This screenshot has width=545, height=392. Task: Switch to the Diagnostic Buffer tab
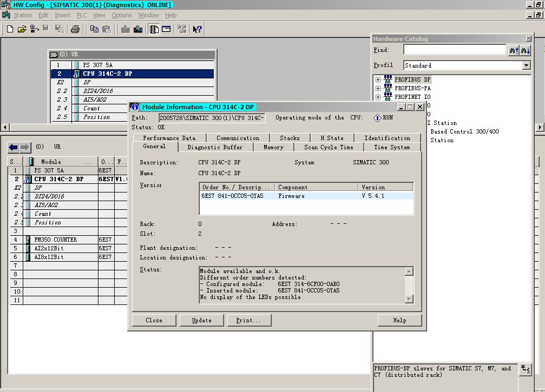click(x=215, y=147)
